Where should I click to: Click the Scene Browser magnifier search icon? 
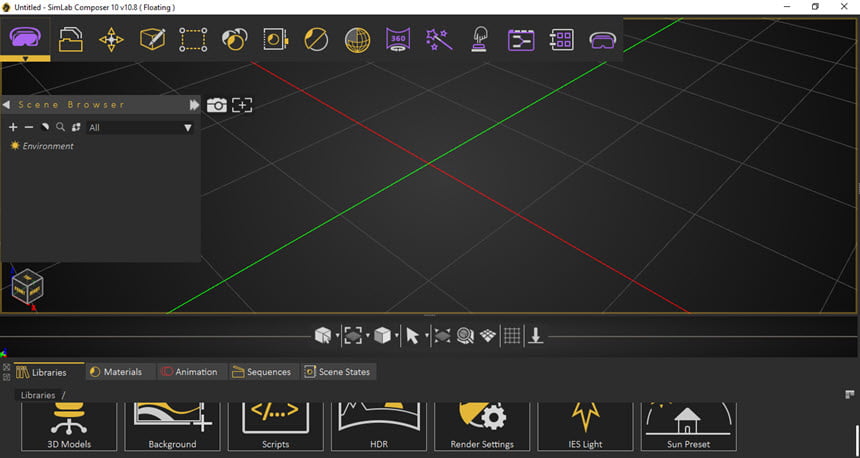60,127
